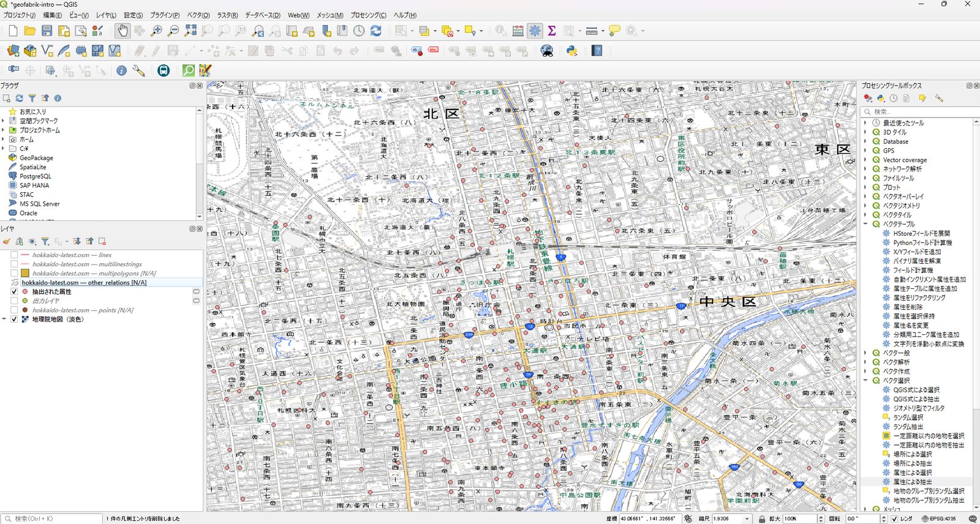
Task: Expand プロジェクトホーム in the browser panel
Action: point(3,130)
